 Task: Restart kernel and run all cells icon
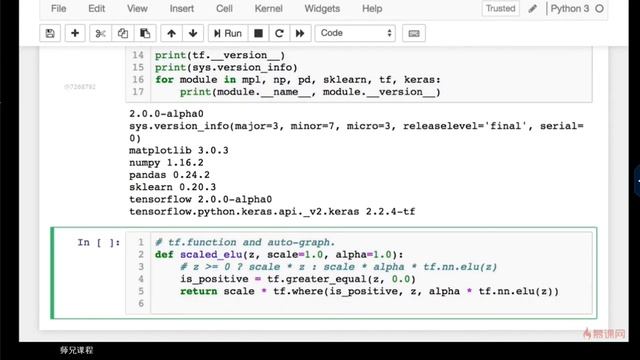[300, 33]
